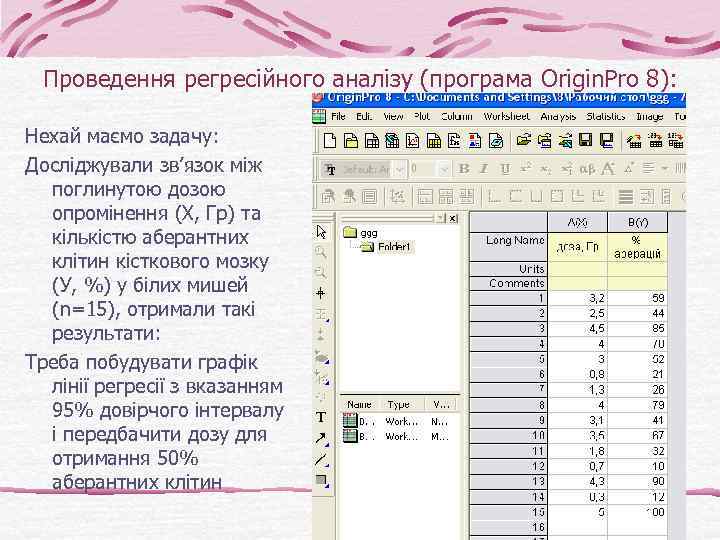This screenshot has width=720, height=540.
Task: Click the Long Name row label
Action: click(x=508, y=247)
